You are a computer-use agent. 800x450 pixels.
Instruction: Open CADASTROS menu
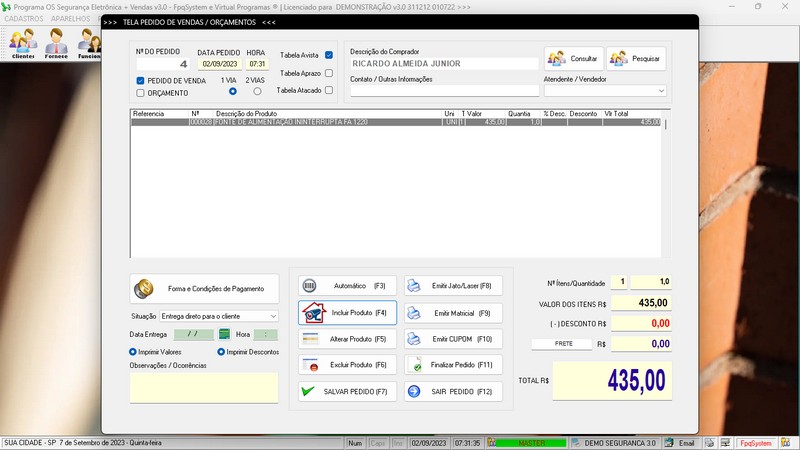click(23, 18)
